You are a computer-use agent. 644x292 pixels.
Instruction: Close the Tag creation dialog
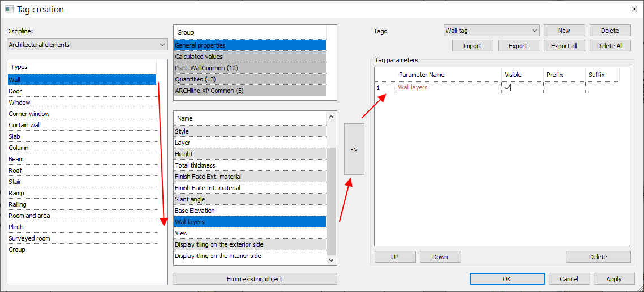(634, 9)
